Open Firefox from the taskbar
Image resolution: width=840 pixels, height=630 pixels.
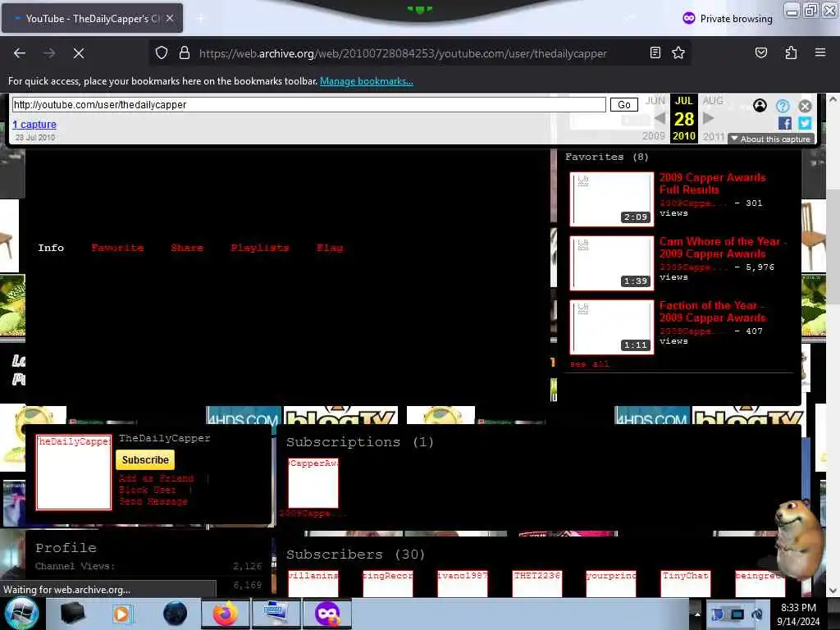[x=225, y=614]
